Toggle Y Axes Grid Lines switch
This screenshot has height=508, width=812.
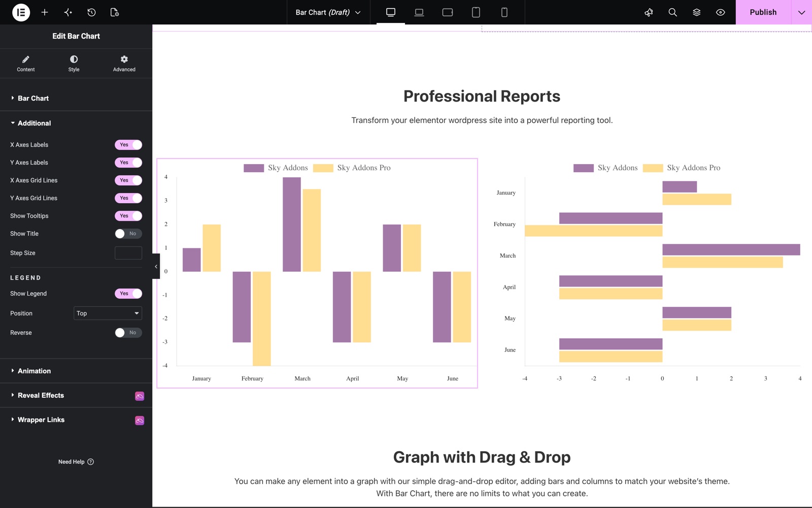point(128,198)
